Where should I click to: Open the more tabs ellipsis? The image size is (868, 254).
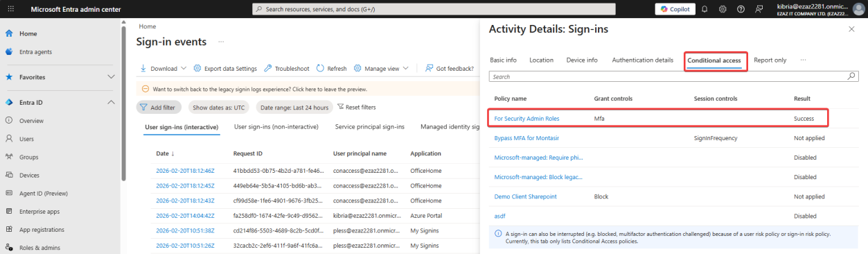coord(803,60)
